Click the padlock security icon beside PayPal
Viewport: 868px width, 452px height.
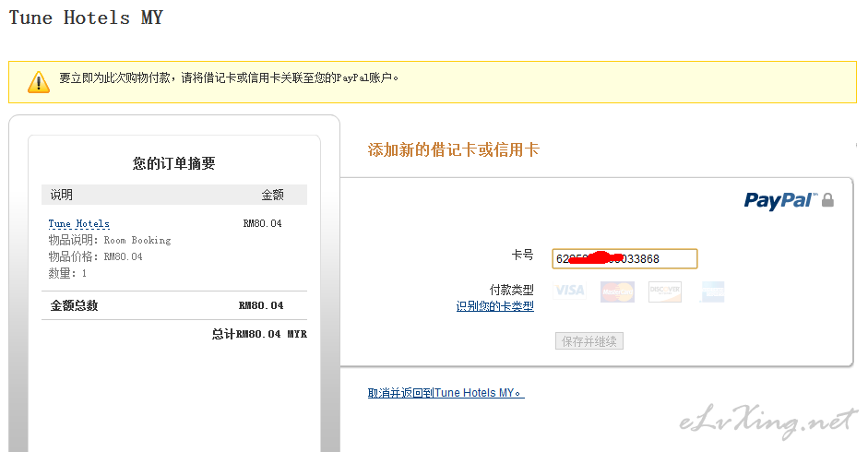pos(827,200)
